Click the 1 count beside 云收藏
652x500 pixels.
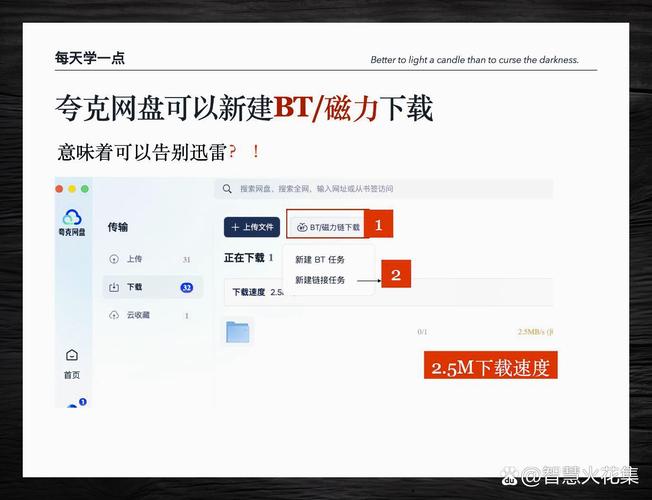(x=187, y=316)
